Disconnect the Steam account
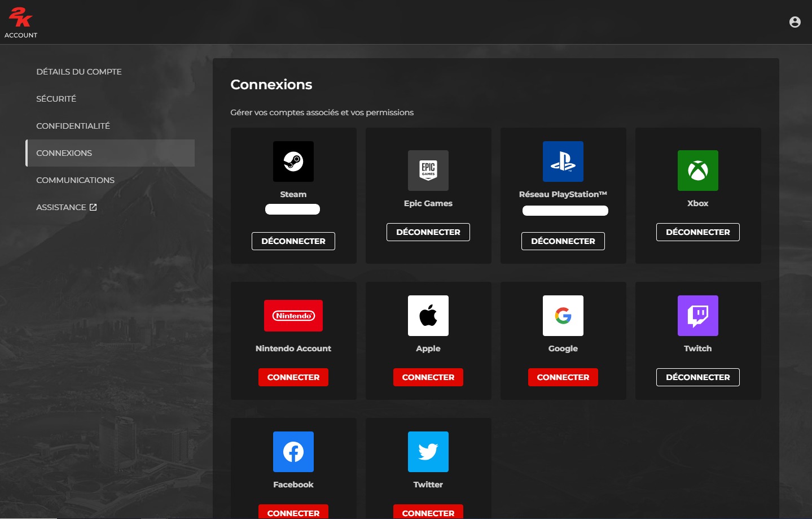Viewport: 812px width, 519px height. click(x=293, y=241)
